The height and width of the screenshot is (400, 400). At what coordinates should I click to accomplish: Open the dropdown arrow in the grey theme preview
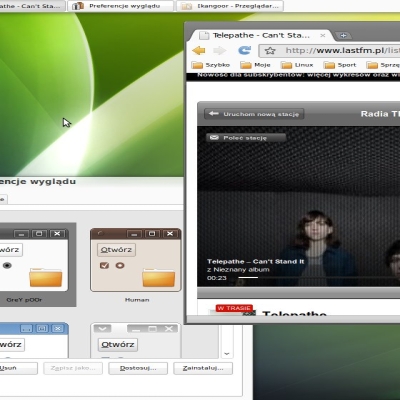[102, 329]
